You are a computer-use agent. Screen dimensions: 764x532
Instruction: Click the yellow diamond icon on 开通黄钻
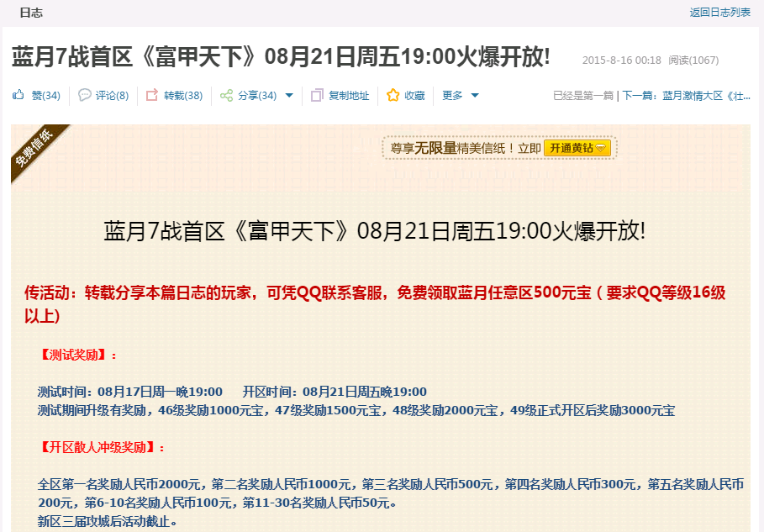tap(601, 148)
